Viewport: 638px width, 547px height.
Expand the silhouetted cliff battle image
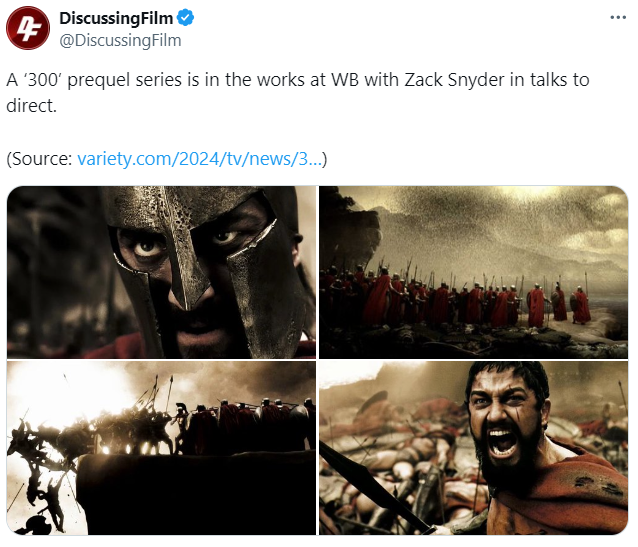tap(162, 448)
